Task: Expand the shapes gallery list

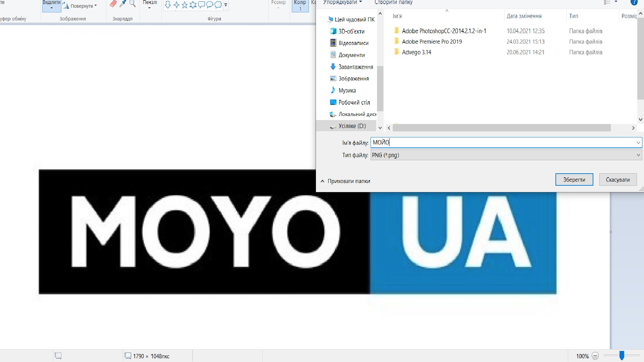Action: coord(226,5)
